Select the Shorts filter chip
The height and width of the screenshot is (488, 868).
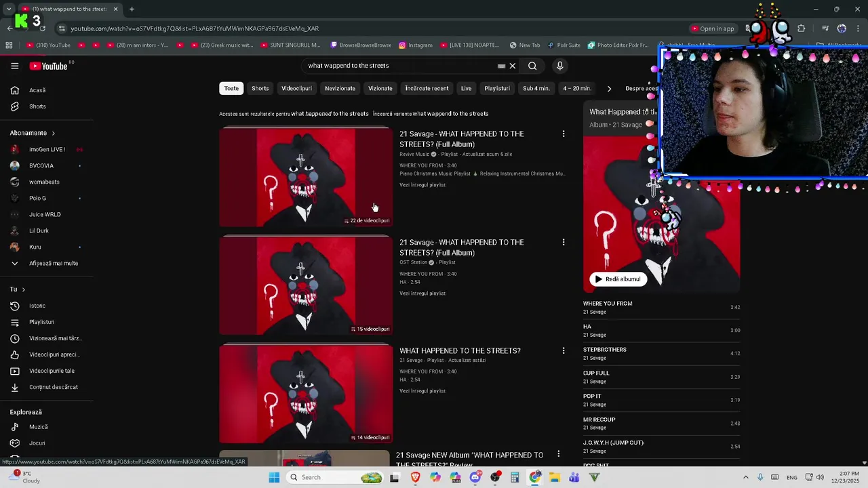click(x=260, y=88)
